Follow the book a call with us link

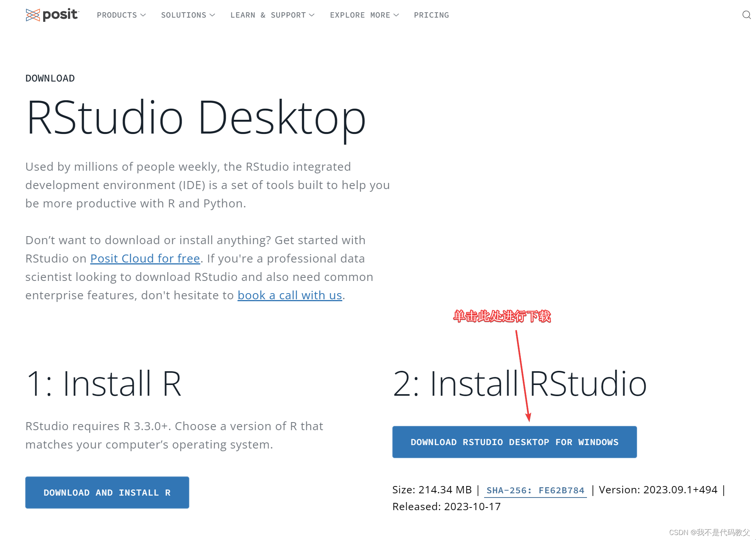289,295
